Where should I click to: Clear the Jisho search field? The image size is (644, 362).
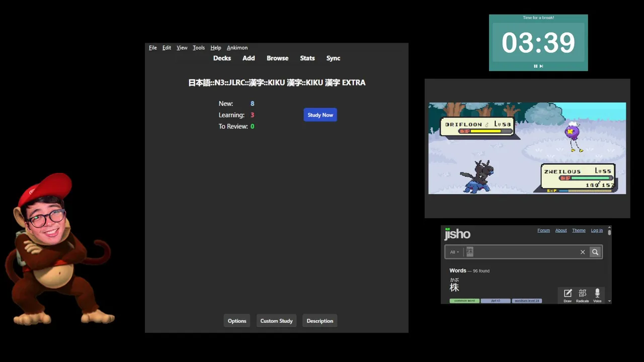[583, 252]
